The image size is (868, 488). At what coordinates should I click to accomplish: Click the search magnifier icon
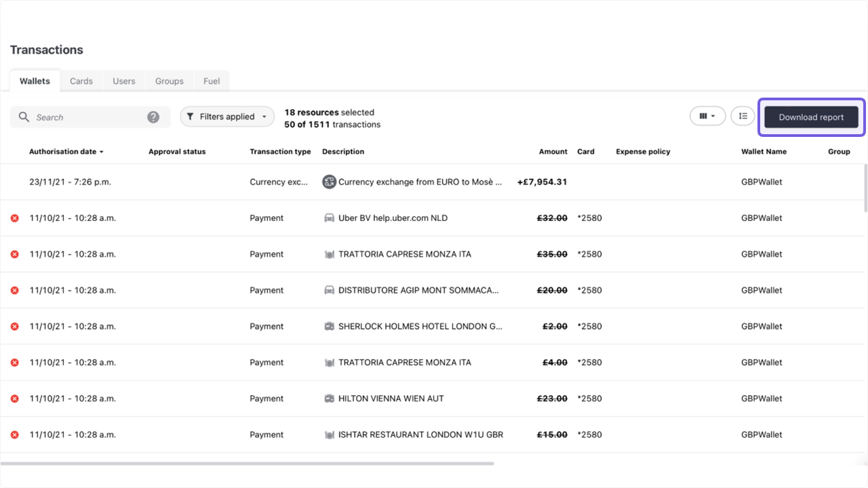tap(24, 117)
